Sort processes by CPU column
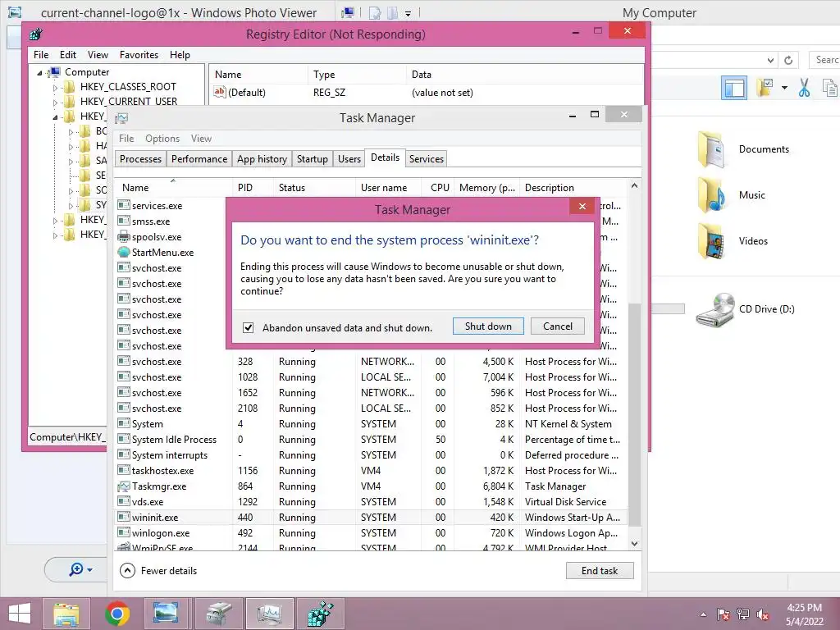 438,188
